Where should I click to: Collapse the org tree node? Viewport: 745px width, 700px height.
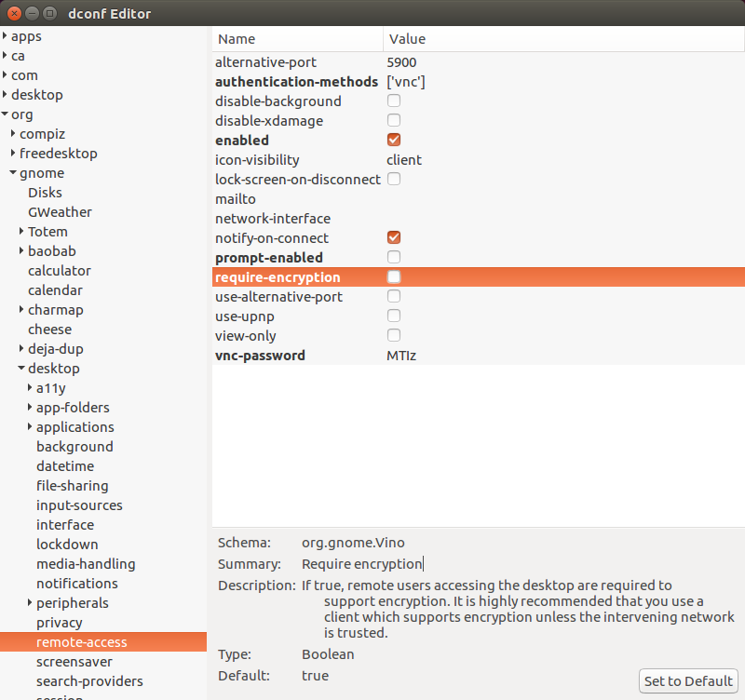pyautogui.click(x=5, y=114)
